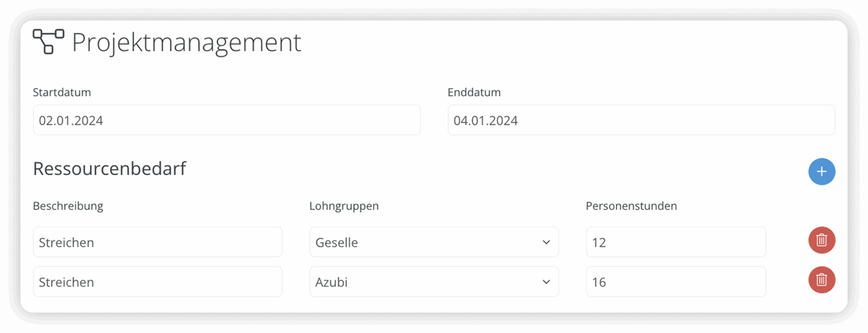This screenshot has height=333, width=868.
Task: Expand chevron arrow of Azubi select
Action: point(546,282)
